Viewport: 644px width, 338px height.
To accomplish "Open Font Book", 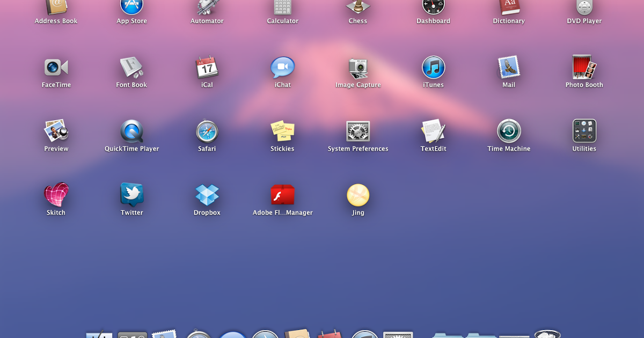I will (132, 68).
